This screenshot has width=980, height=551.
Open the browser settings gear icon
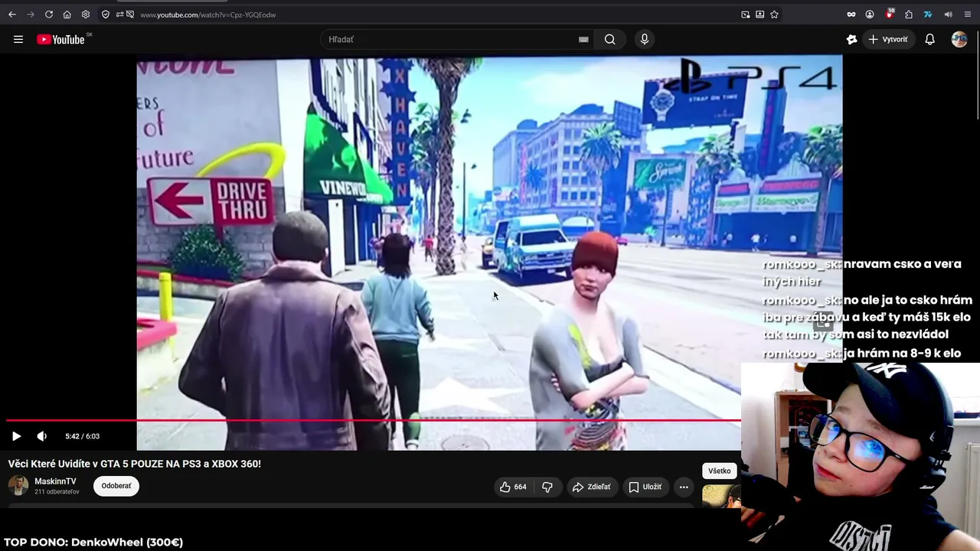point(86,15)
